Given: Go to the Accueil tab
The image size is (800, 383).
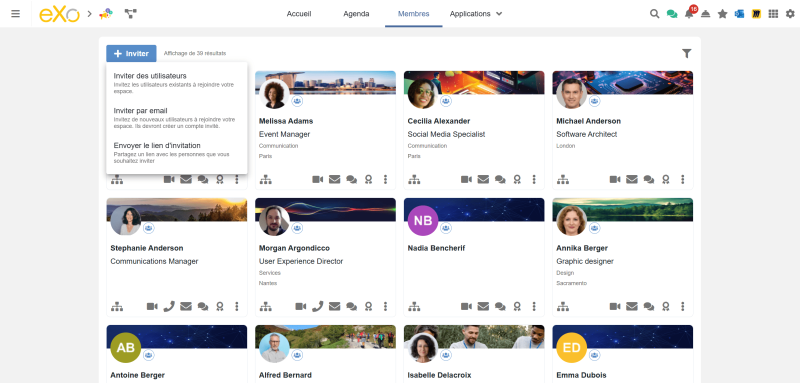Looking at the screenshot, I should point(299,14).
